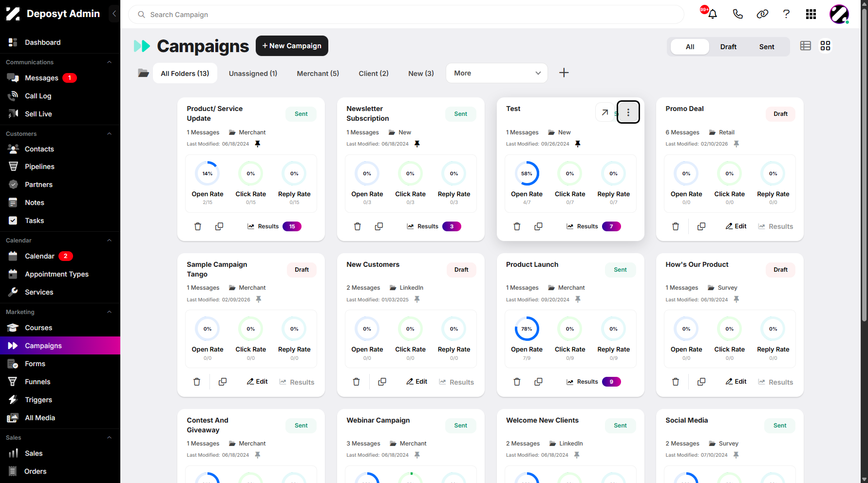Toggle pin on Sample Campaign Tango card
This screenshot has height=483, width=868.
coord(259,299)
